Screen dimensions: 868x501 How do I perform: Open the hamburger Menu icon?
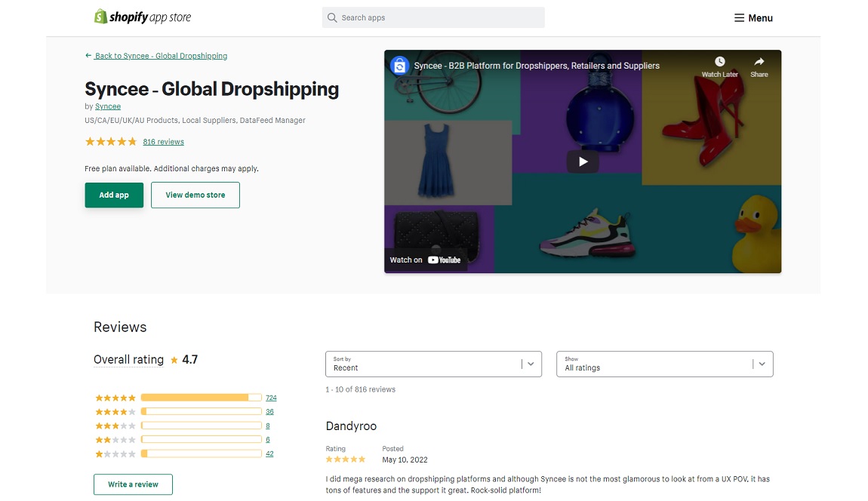tap(739, 18)
